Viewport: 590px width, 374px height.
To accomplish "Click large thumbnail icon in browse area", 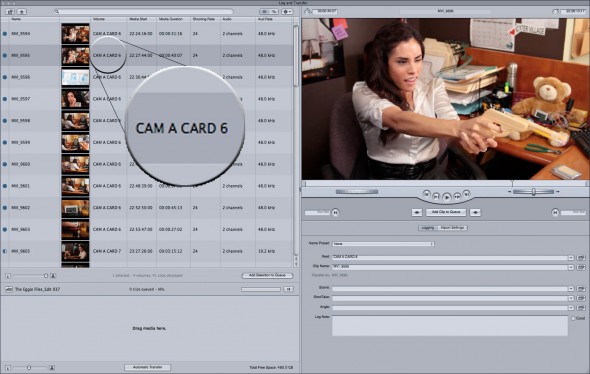I will [53, 276].
